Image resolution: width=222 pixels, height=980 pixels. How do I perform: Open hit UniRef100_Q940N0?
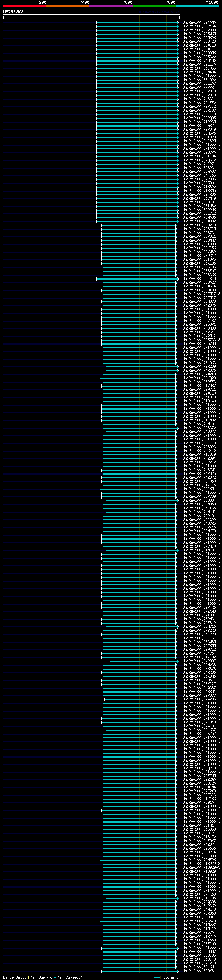point(199,23)
